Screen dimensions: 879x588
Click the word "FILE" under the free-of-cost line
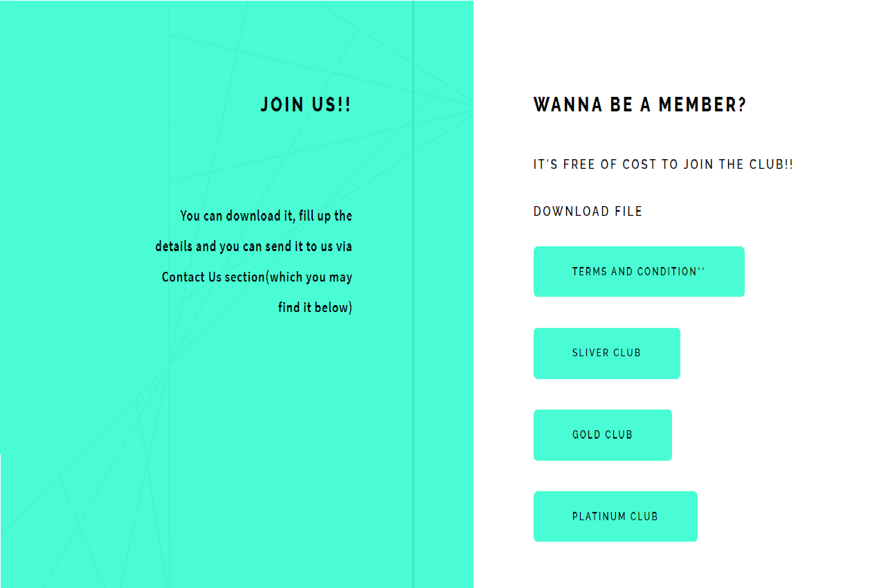[x=628, y=212]
